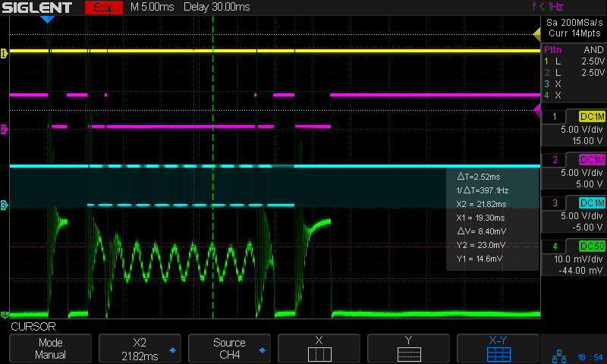
Task: Click the 1/ΔT=397.1Hz cursor readout
Action: point(483,190)
